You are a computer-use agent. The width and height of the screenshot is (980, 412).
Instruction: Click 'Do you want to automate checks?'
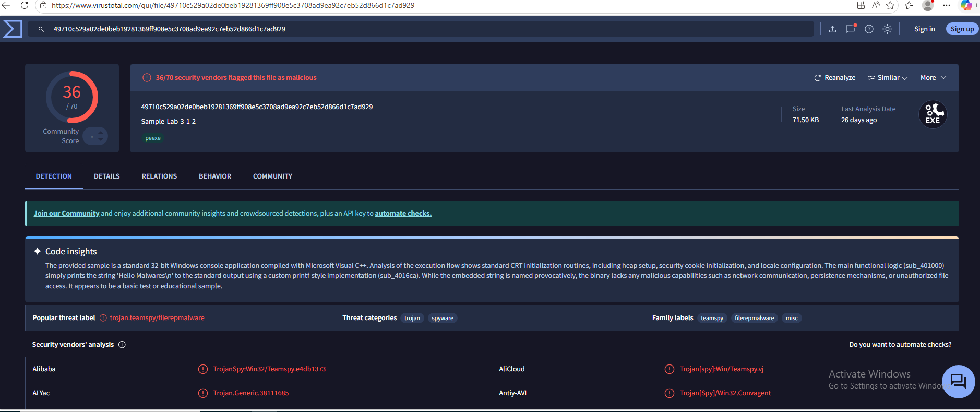pos(900,345)
